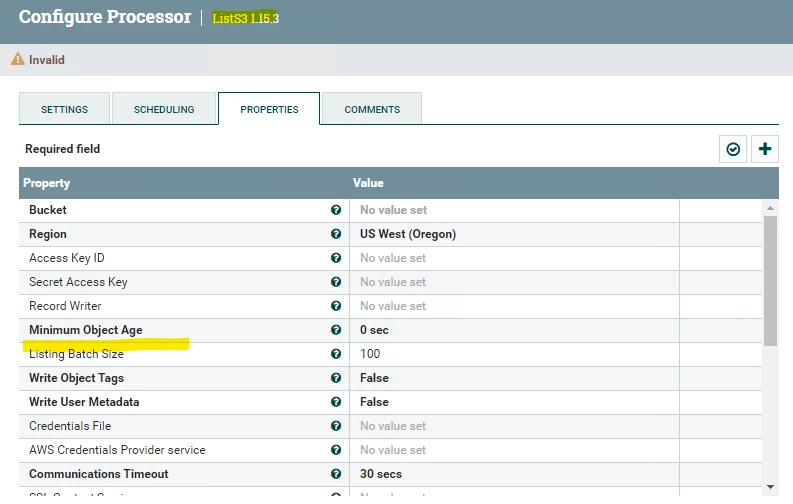Edit the Listing Batch Size value 100

[514, 354]
